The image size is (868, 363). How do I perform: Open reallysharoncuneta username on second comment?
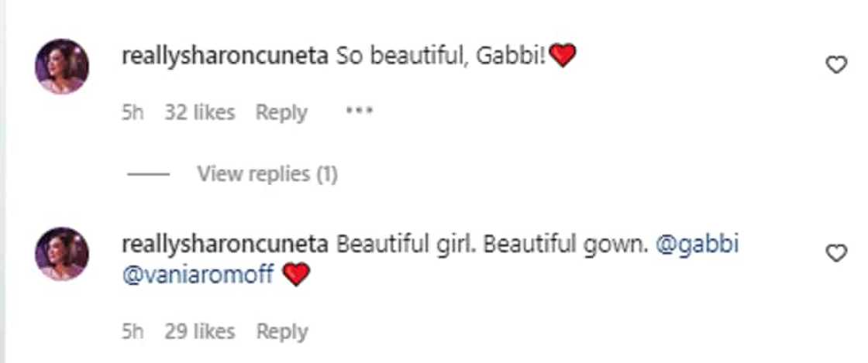click(226, 245)
